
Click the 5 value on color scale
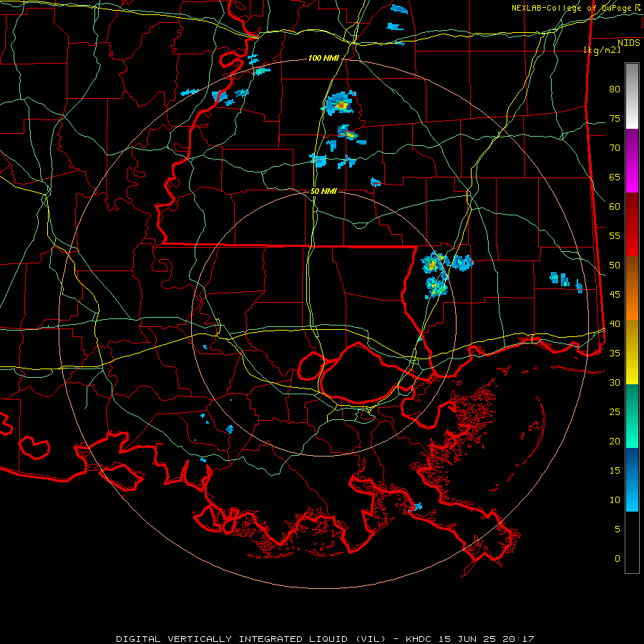(x=618, y=529)
